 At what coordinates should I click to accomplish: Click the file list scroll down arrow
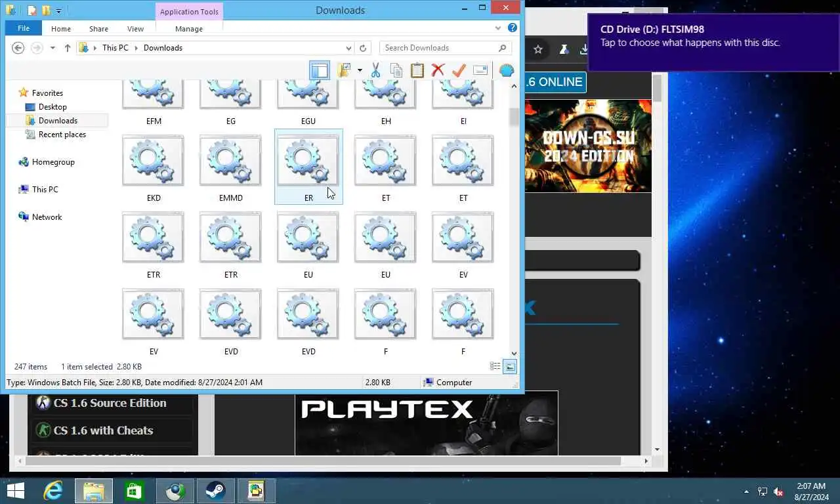pyautogui.click(x=514, y=354)
